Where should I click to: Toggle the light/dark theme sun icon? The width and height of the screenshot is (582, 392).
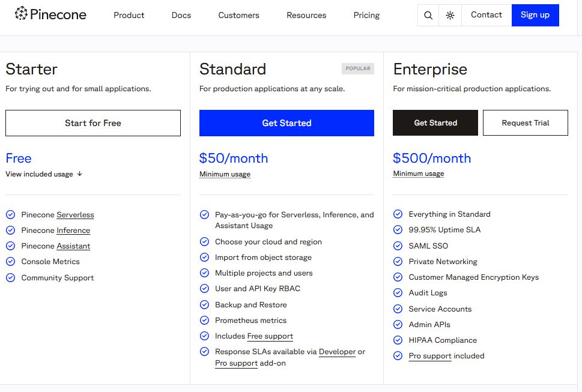(450, 15)
